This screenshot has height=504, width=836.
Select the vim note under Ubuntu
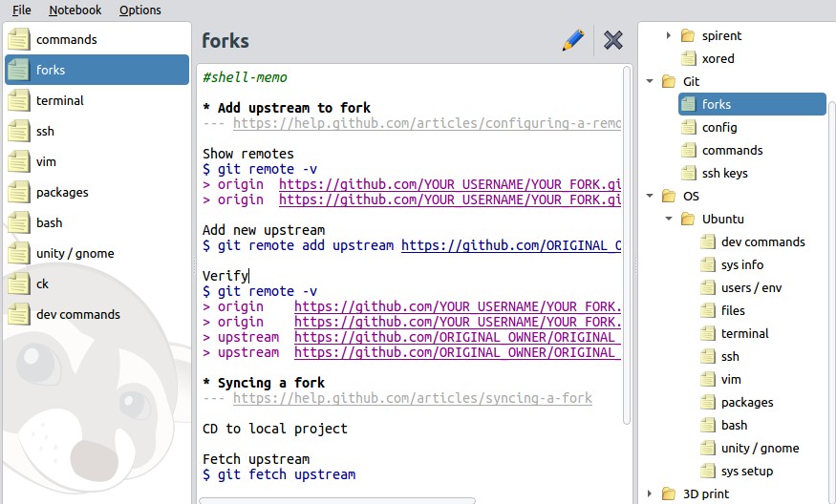pos(720,379)
